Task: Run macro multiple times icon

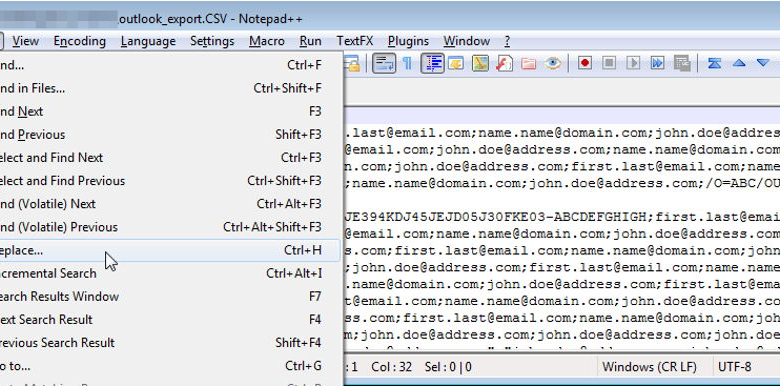Action: tap(658, 63)
